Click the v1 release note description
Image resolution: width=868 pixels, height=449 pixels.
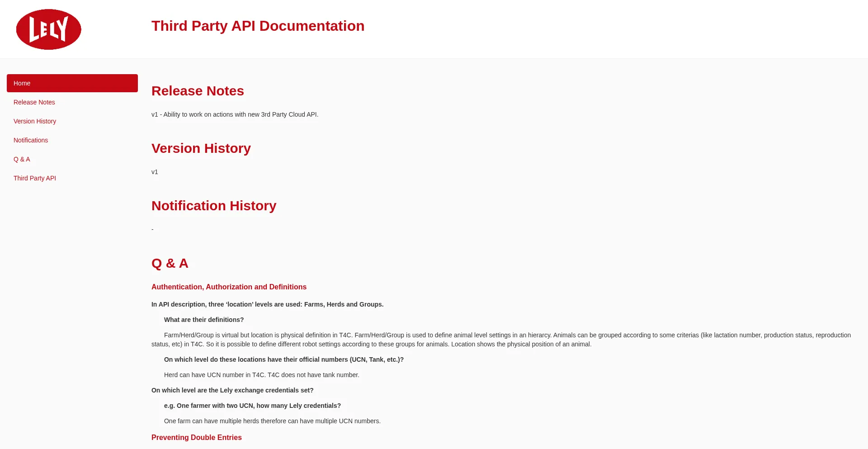tap(235, 114)
